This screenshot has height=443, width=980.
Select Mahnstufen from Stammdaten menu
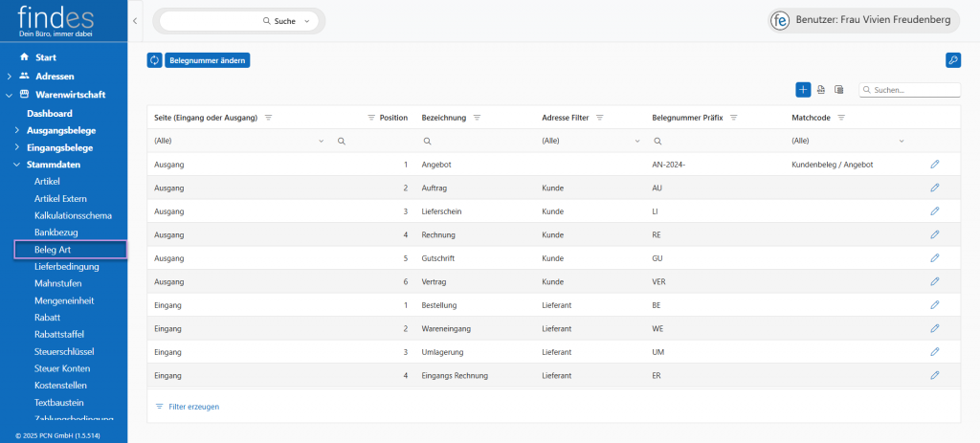click(x=58, y=283)
